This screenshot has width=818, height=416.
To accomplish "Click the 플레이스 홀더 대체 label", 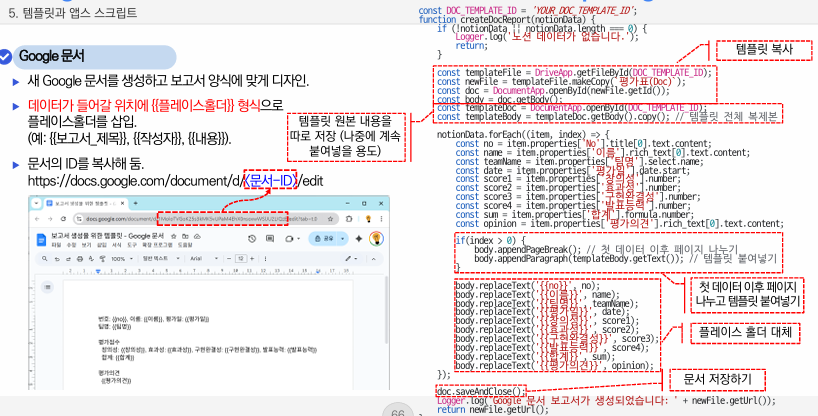I will pos(745,334).
